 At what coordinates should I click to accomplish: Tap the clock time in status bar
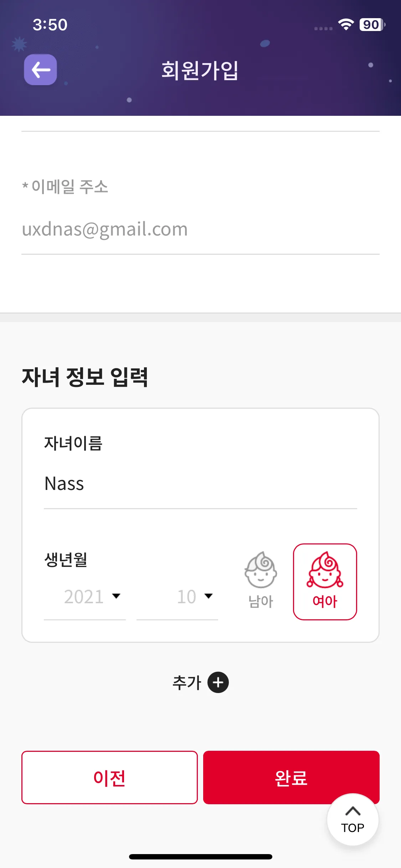pos(50,25)
